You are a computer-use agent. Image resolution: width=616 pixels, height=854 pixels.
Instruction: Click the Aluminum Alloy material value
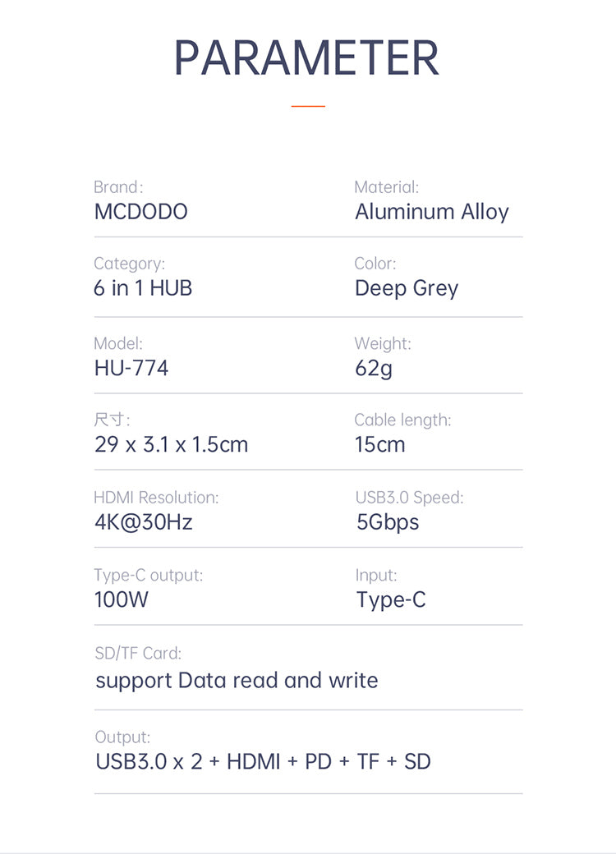(x=431, y=212)
